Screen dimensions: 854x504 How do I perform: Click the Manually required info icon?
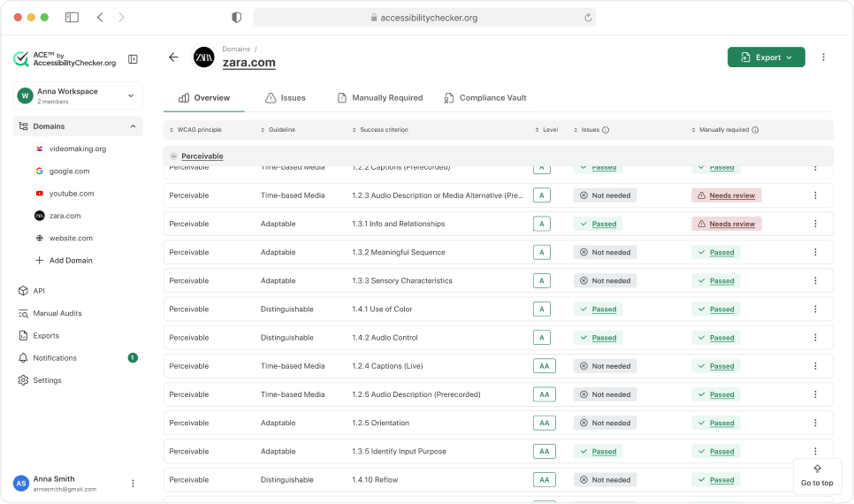click(755, 130)
